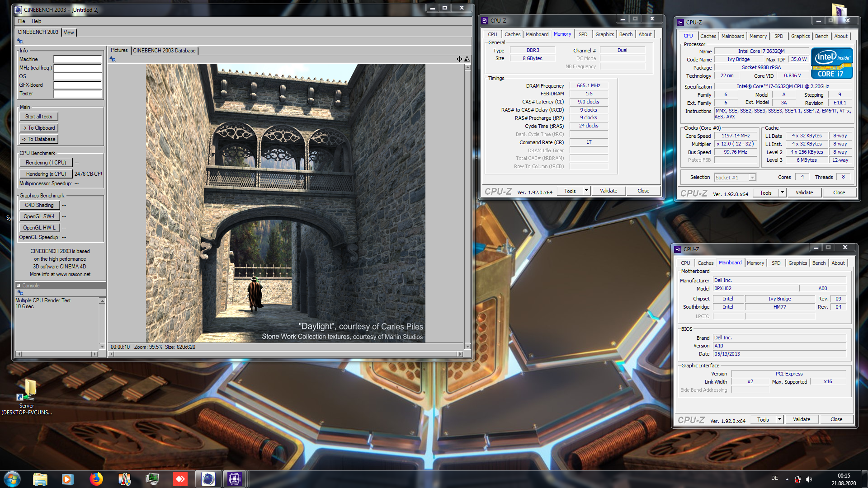Viewport: 868px width, 488px height.
Task: Click the Tester input field
Action: point(77,94)
